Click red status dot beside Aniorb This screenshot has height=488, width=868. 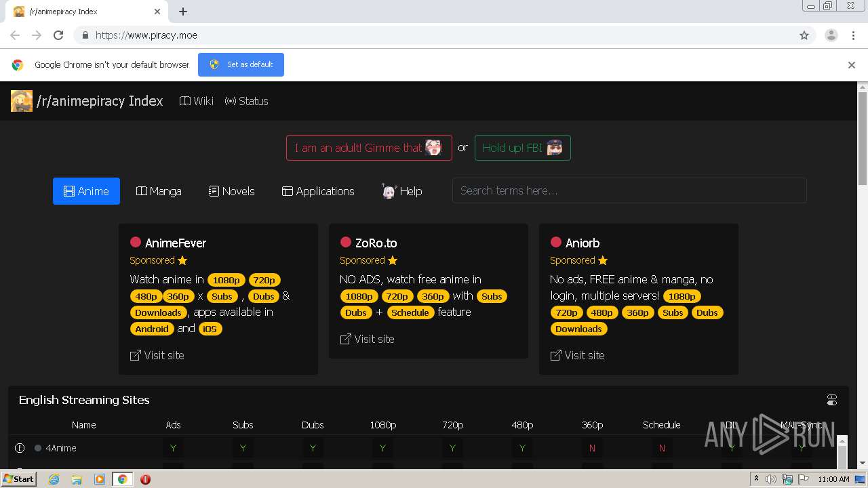click(x=556, y=242)
